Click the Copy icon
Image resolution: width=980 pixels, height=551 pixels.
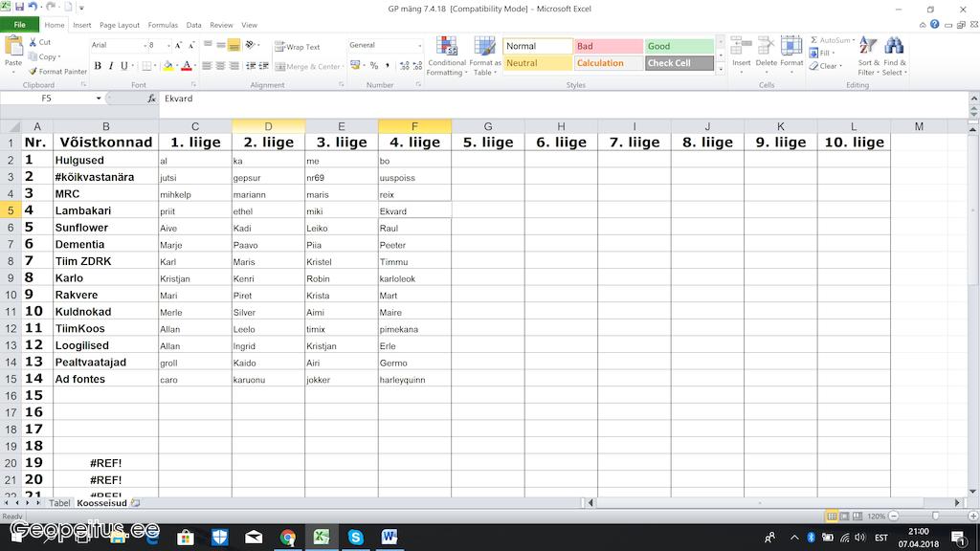[33, 56]
